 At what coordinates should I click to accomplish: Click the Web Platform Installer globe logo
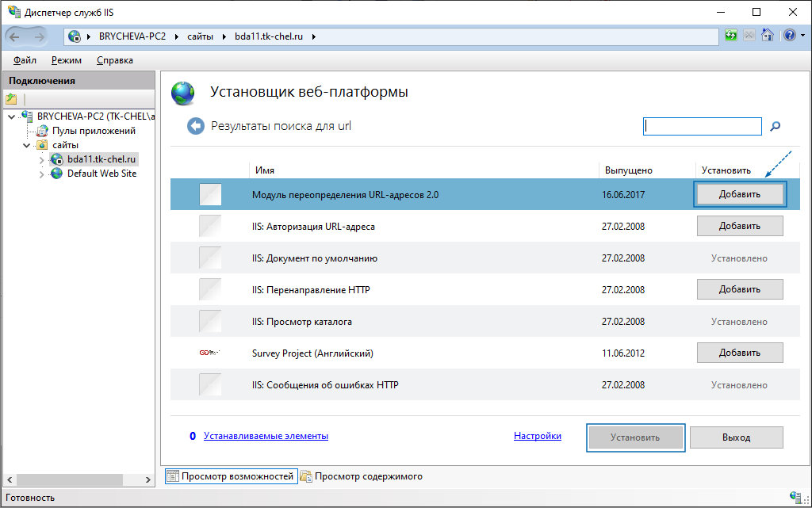(183, 93)
